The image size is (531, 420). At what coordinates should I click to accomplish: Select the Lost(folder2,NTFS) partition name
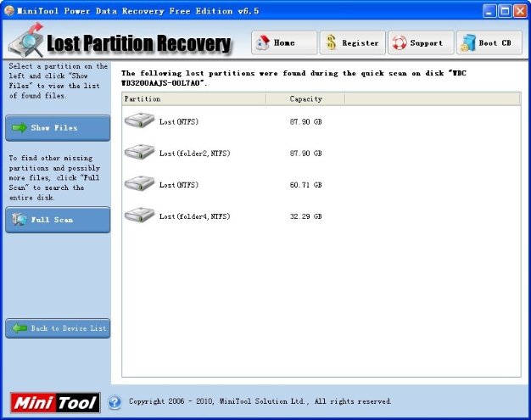click(195, 154)
